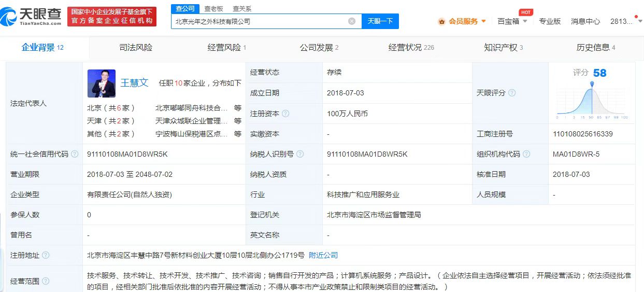The width and height of the screenshot is (644, 292).
Task: Switch to 历史信息 tab
Action: click(x=596, y=48)
